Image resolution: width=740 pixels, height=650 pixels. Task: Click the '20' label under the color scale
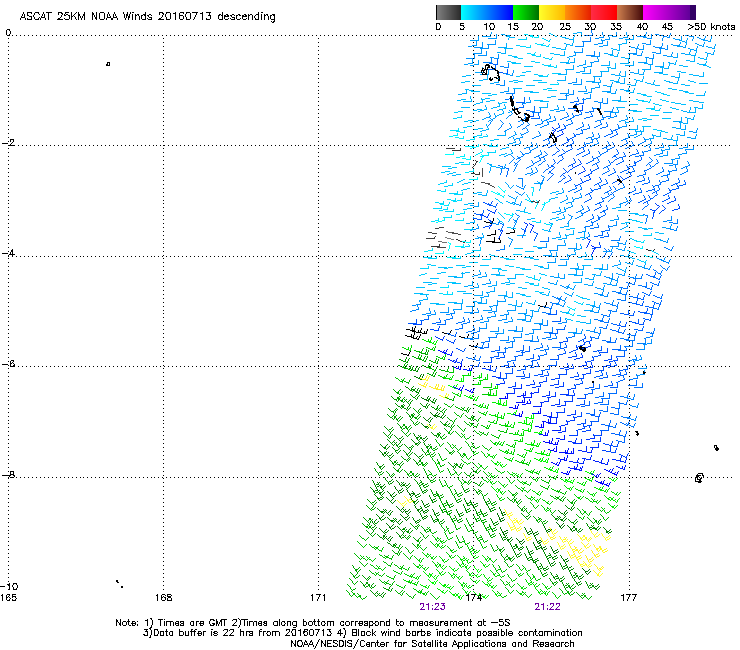pos(537,27)
